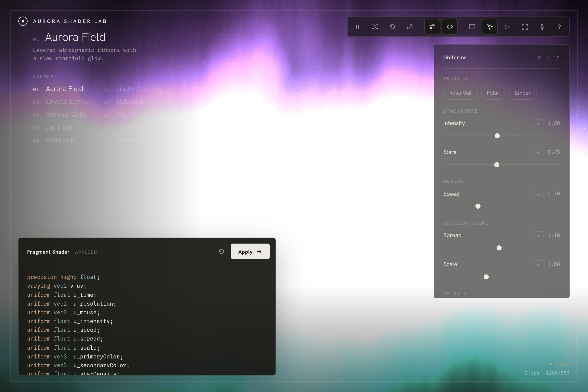Choose the Metaballs scene
The height and width of the screenshot is (392, 588).
pyautogui.click(x=54, y=140)
